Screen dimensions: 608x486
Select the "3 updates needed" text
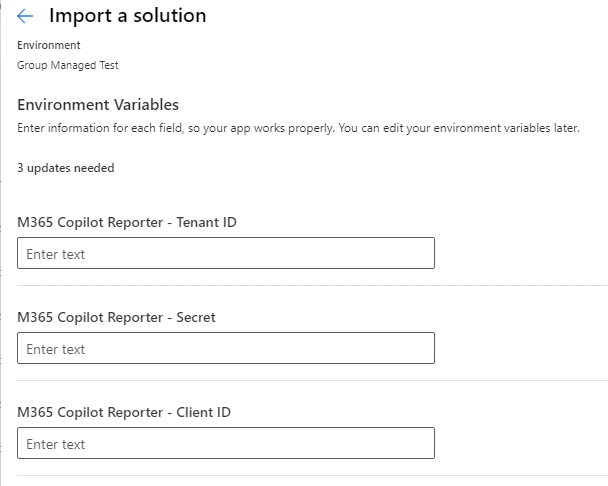[x=66, y=168]
